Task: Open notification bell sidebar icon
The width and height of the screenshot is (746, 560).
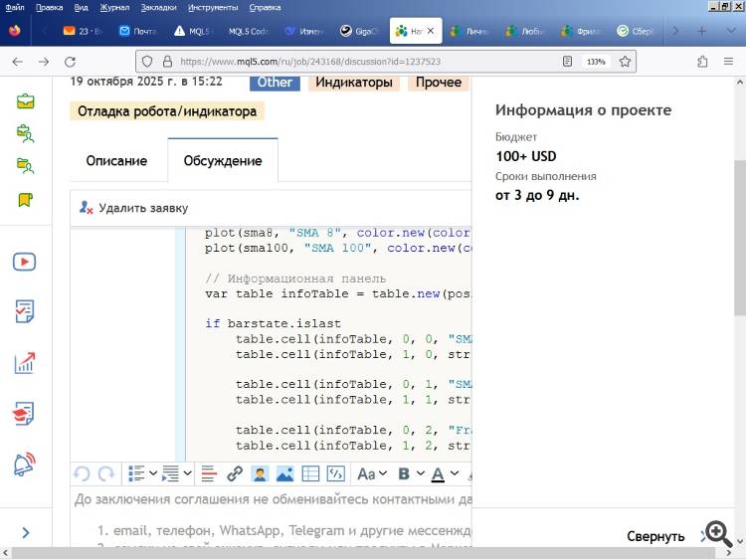Action: [x=24, y=464]
